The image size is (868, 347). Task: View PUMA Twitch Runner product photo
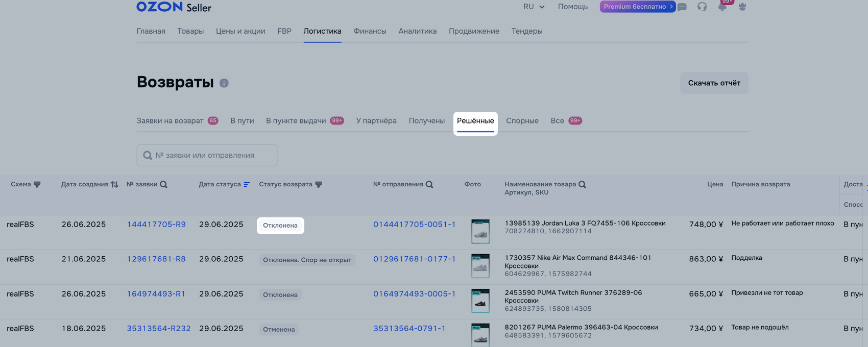coord(480,301)
